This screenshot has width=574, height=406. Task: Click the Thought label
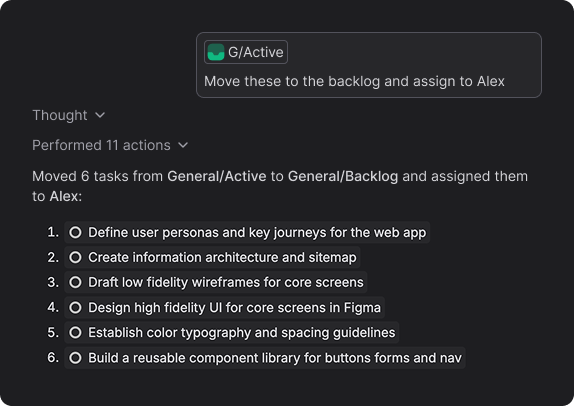60,115
